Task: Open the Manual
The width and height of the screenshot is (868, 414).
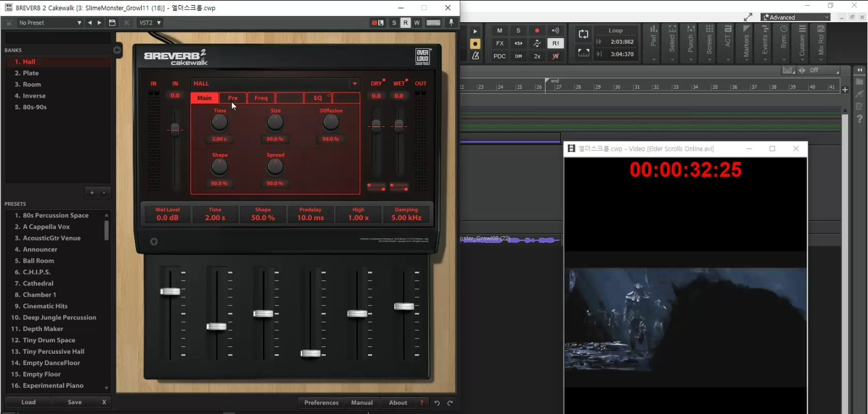Action: (362, 403)
